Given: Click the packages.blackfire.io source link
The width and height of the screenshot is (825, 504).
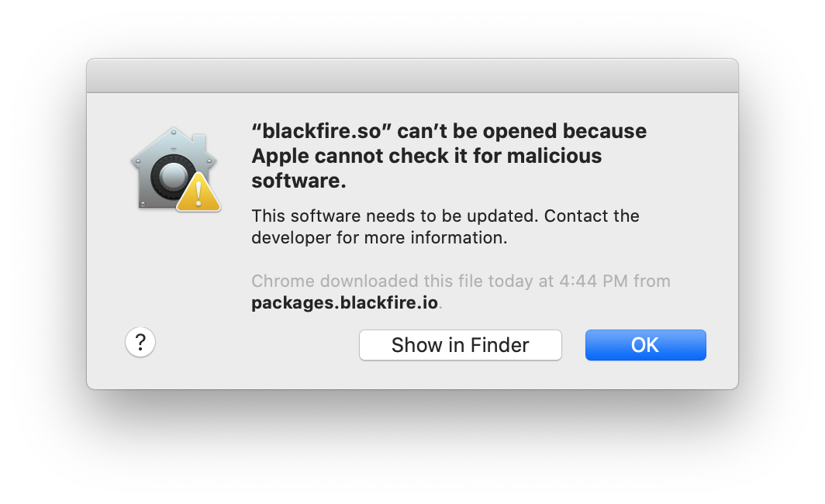Looking at the screenshot, I should (343, 302).
